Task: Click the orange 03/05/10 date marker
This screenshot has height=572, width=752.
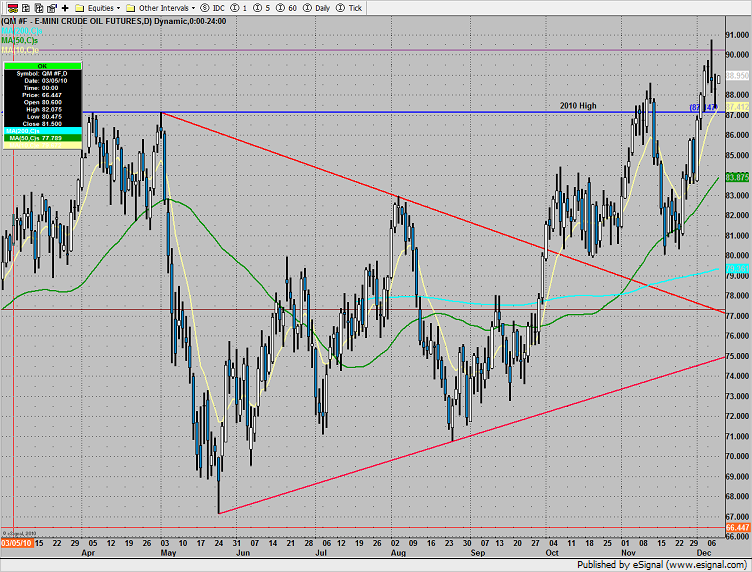Action: (17, 543)
